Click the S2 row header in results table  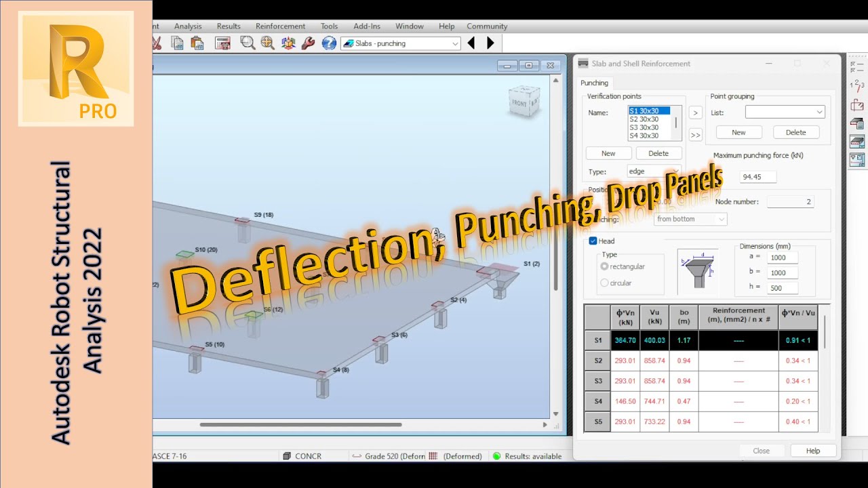[598, 361]
